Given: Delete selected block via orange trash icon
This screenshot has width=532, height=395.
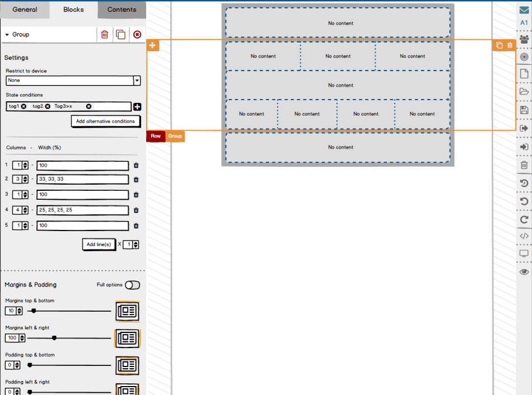Looking at the screenshot, I should [x=510, y=45].
